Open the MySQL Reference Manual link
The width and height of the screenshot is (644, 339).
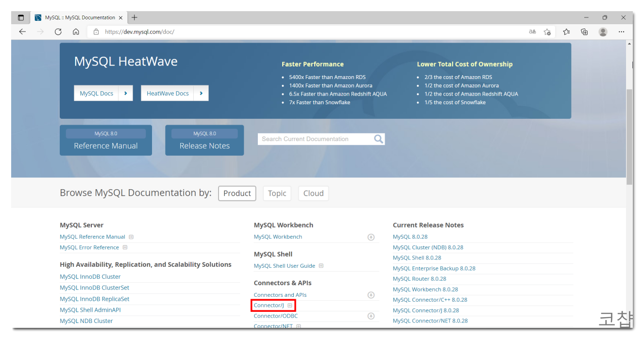(x=92, y=237)
